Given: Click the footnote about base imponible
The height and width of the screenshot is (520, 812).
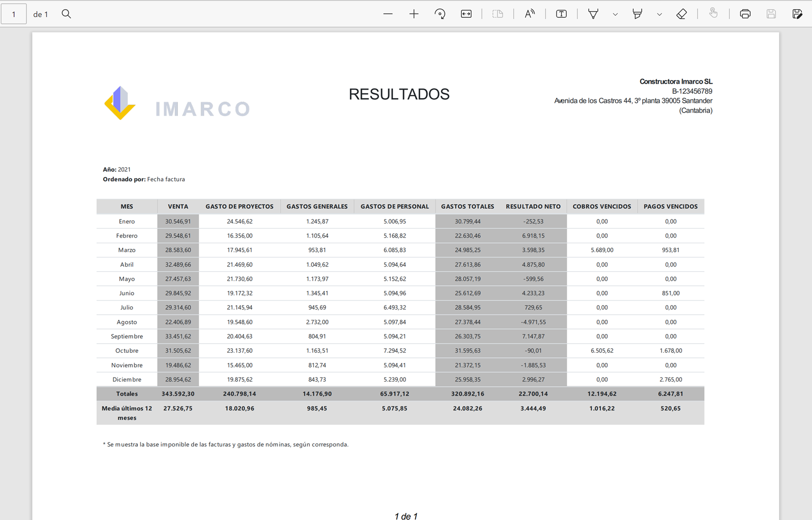Looking at the screenshot, I should pyautogui.click(x=226, y=444).
